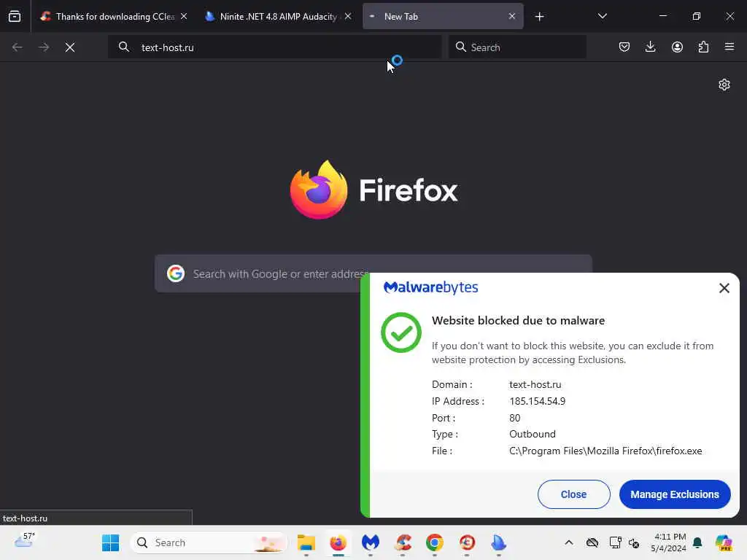Open CCleaner from the taskbar
The width and height of the screenshot is (747, 560).
pos(403,542)
